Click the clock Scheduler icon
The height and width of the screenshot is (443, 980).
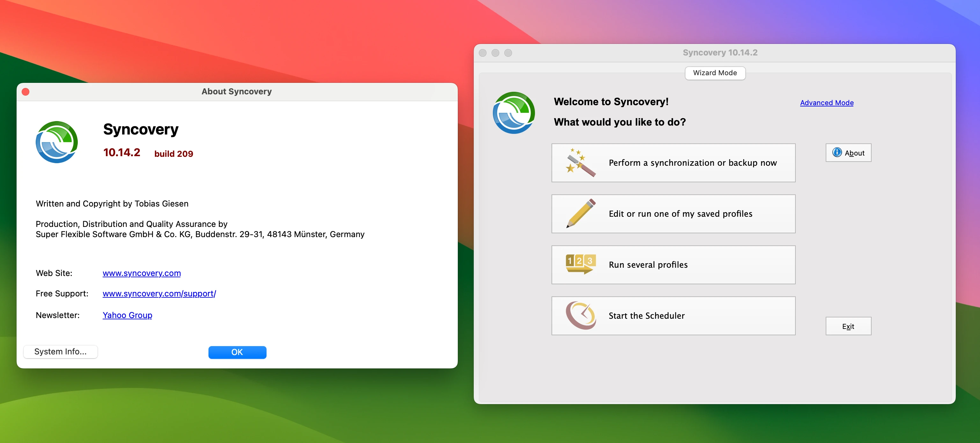click(581, 315)
